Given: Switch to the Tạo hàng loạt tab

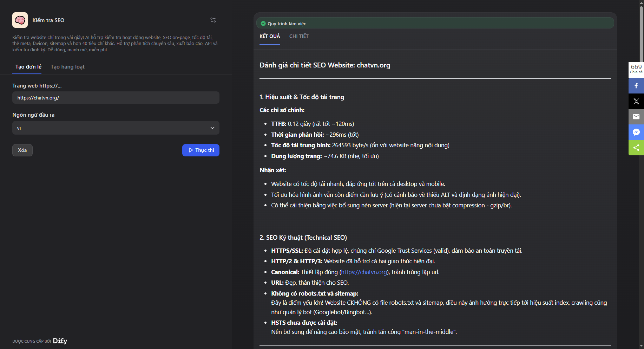Looking at the screenshot, I should pos(67,67).
